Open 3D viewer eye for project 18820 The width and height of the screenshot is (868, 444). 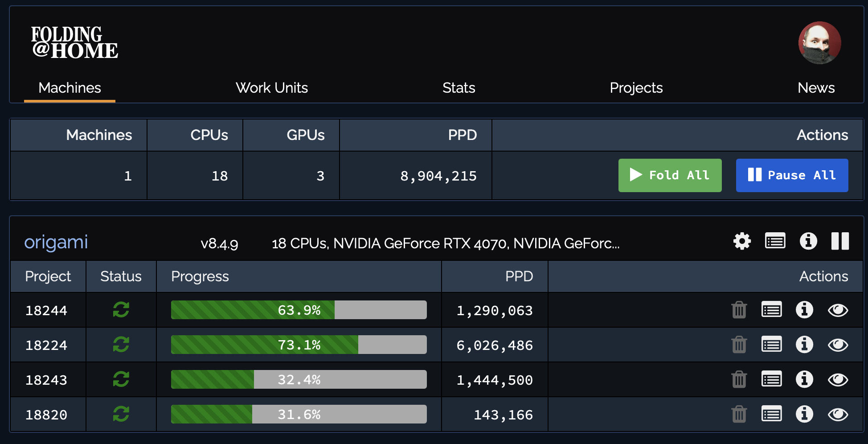(838, 414)
